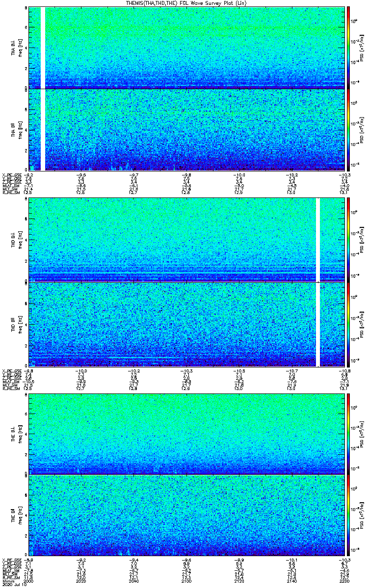368x588 pixels.
Task: Click the X_RE_GSE value -9.7 under THA
Action: click(134, 174)
